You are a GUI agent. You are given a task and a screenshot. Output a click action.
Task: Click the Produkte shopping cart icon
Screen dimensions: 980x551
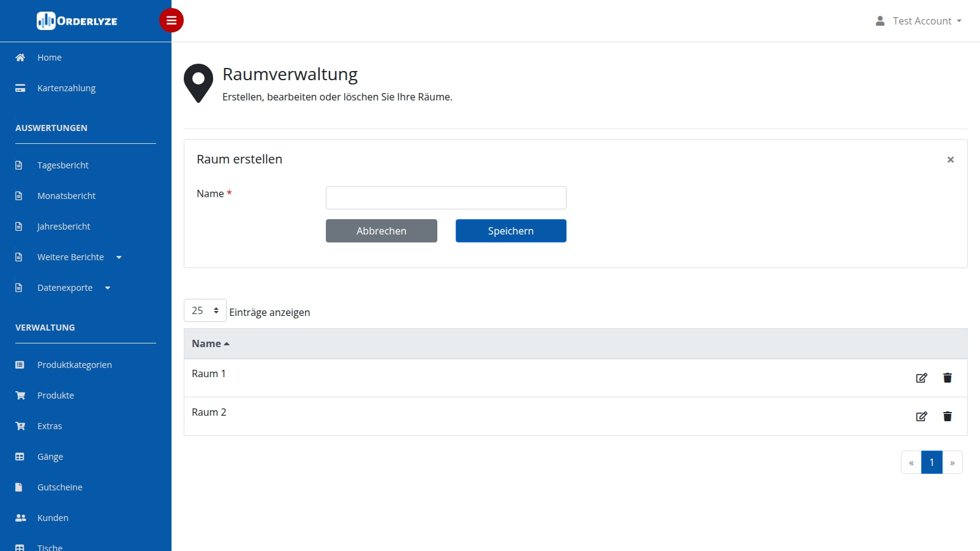[x=20, y=395]
